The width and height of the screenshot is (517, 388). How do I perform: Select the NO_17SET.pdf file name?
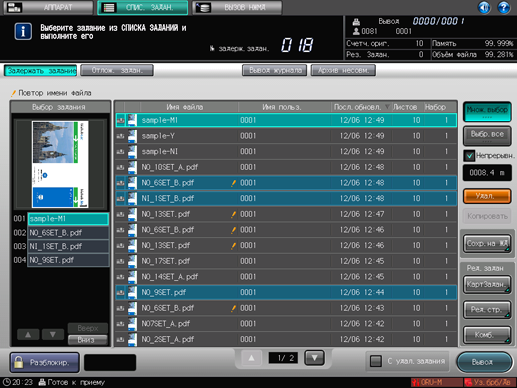coord(165,261)
